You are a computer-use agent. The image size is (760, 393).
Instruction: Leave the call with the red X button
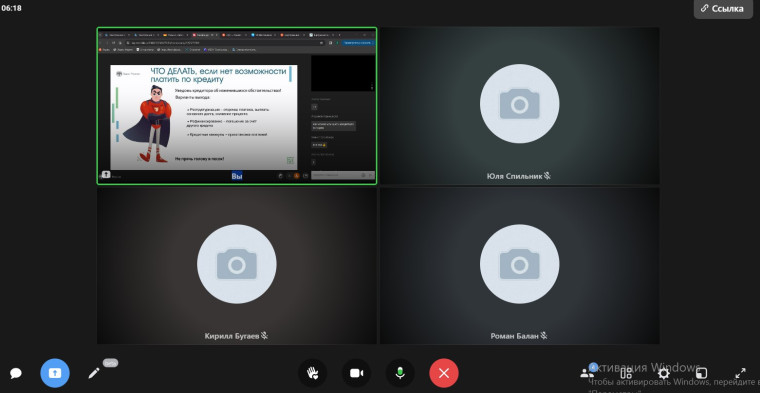pyautogui.click(x=444, y=373)
